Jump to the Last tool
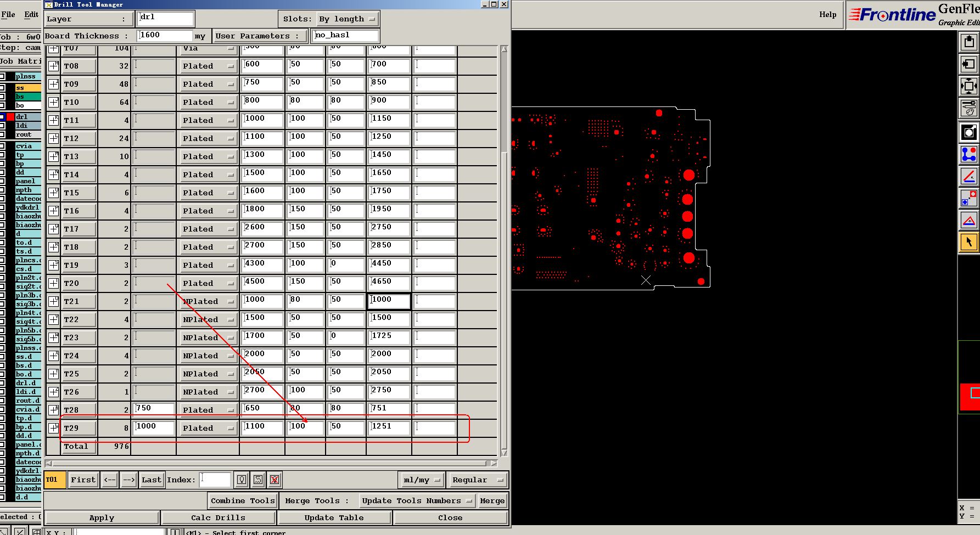 click(152, 480)
